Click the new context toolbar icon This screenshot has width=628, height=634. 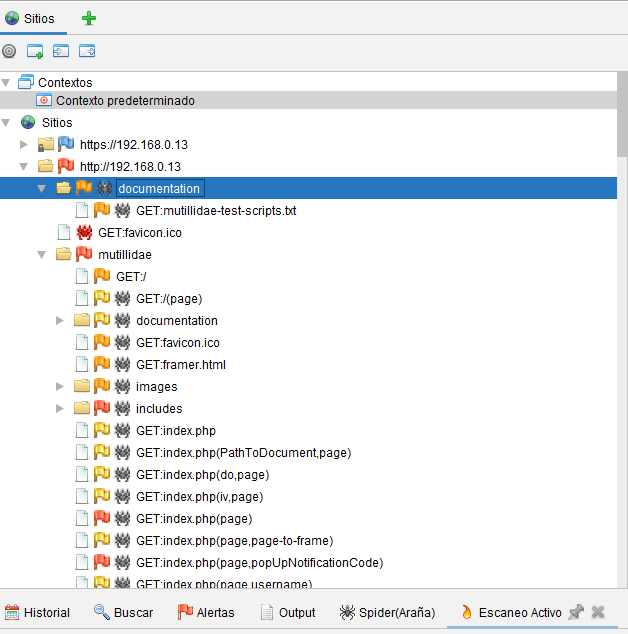pyautogui.click(x=35, y=51)
